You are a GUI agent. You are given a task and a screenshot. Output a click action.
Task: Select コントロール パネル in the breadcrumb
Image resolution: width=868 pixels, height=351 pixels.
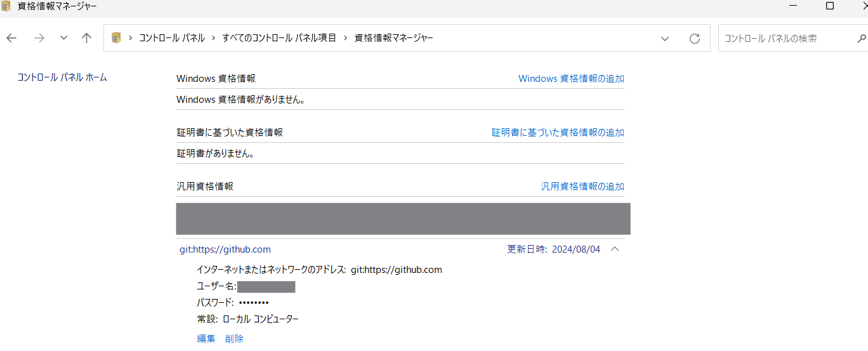(x=172, y=38)
